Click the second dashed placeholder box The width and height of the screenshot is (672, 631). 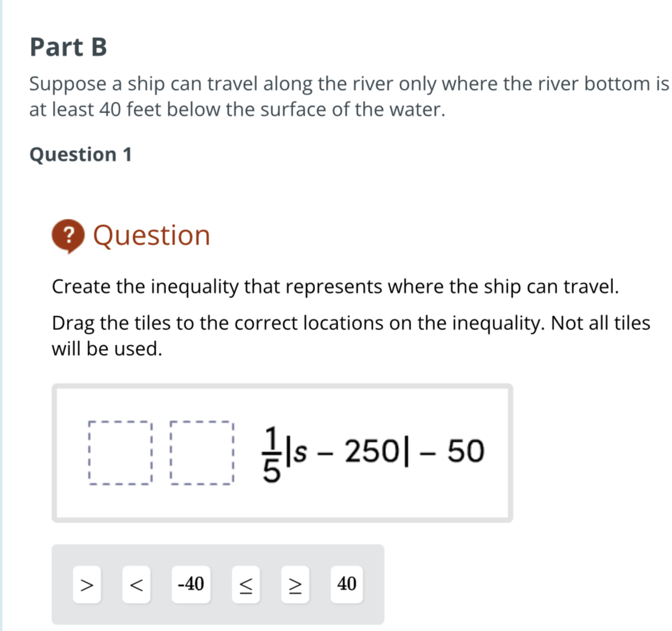[x=203, y=453]
